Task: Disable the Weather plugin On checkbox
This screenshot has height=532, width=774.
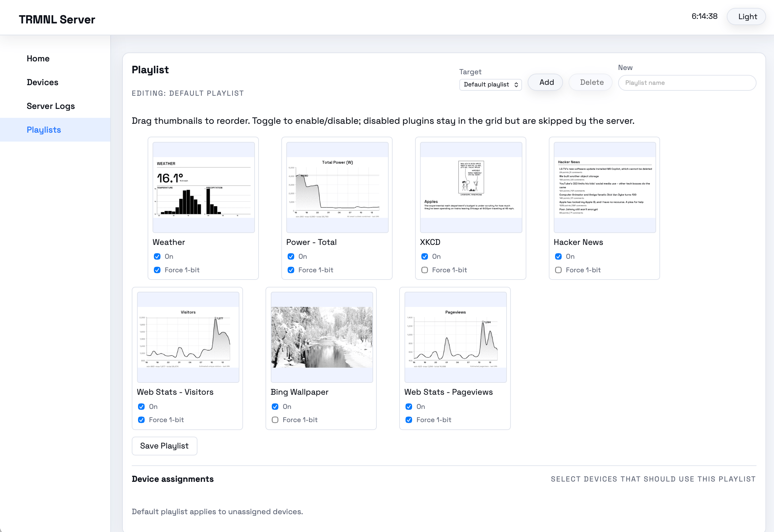Action: coord(157,256)
